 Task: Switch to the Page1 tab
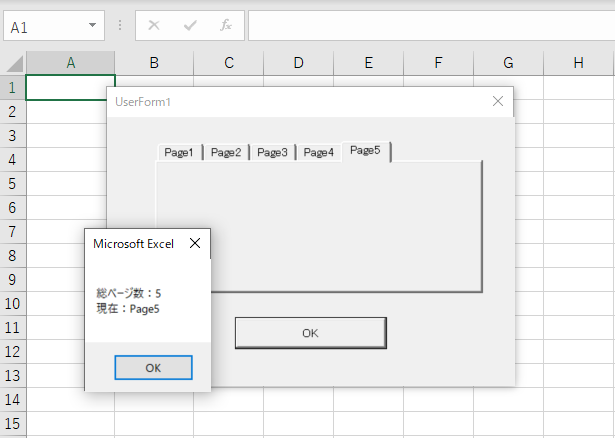[x=179, y=152]
